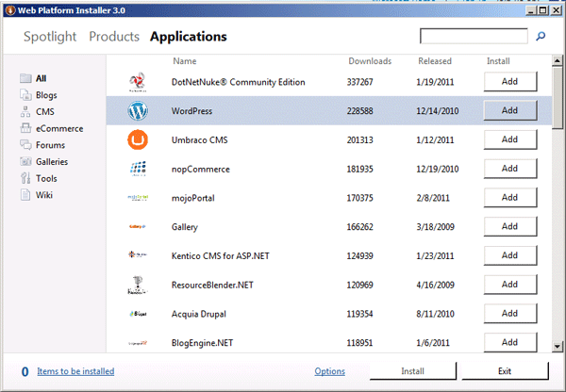Click the orange Umbraco CMS logo
Image resolution: width=566 pixels, height=392 pixels.
138,139
